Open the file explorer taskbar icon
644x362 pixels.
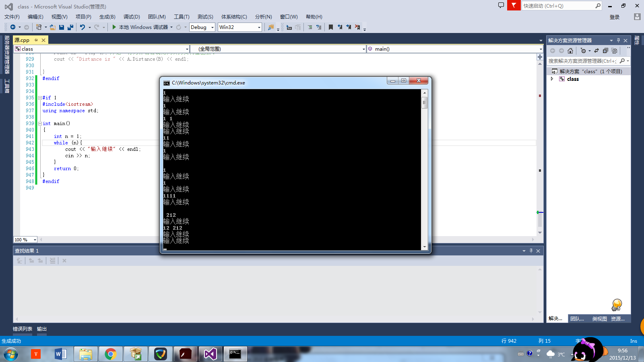tap(85, 354)
